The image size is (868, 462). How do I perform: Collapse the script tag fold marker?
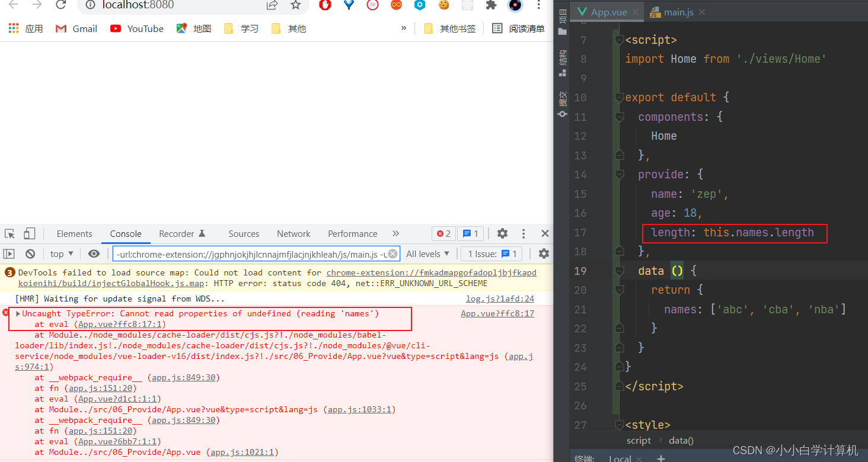[620, 40]
